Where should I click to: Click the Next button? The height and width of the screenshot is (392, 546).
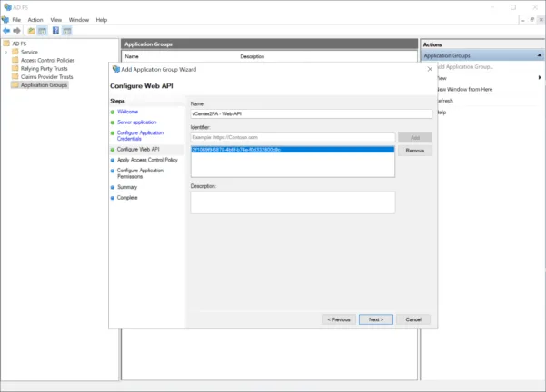pyautogui.click(x=376, y=319)
